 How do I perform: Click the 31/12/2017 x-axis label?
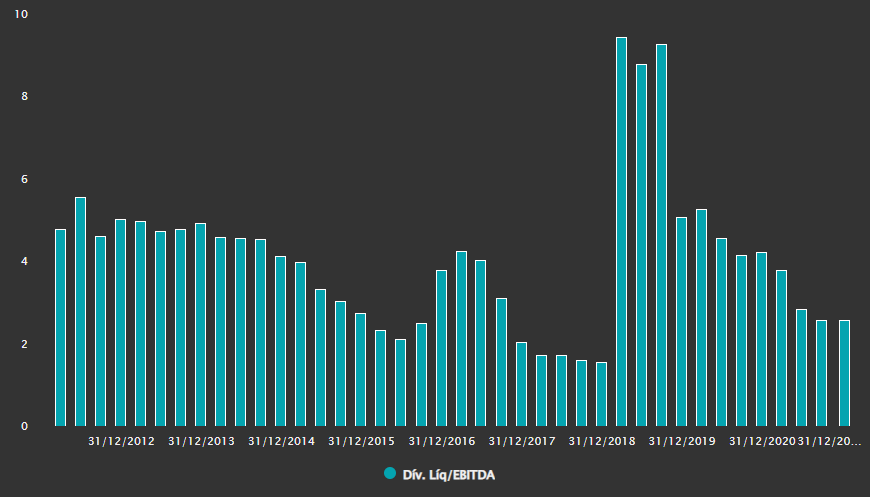tap(522, 442)
